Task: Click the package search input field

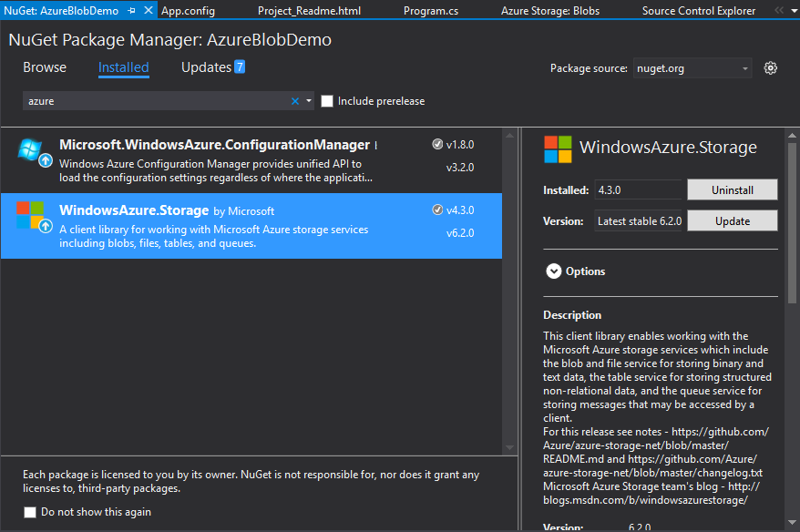Action: [155, 101]
